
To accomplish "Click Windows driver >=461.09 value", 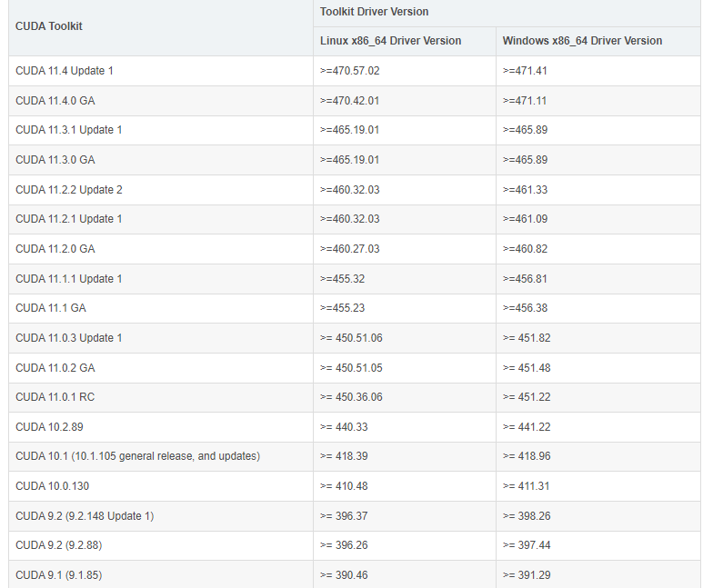I will [525, 219].
